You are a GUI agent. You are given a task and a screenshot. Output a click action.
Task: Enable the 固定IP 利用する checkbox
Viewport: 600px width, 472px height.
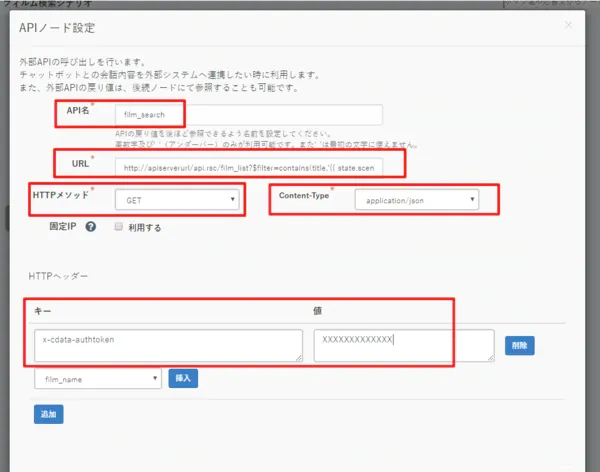pyautogui.click(x=119, y=227)
